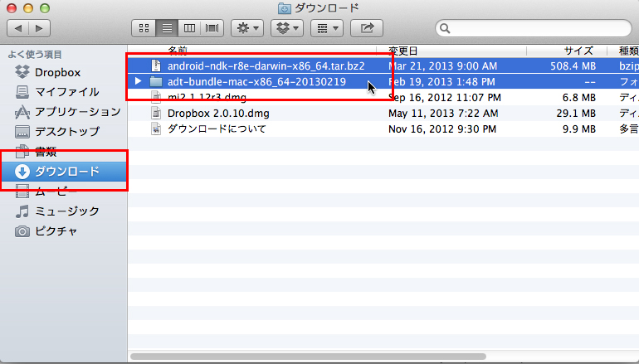Click the ダウンロード title bar folder icon
The height and width of the screenshot is (364, 639).
[284, 7]
